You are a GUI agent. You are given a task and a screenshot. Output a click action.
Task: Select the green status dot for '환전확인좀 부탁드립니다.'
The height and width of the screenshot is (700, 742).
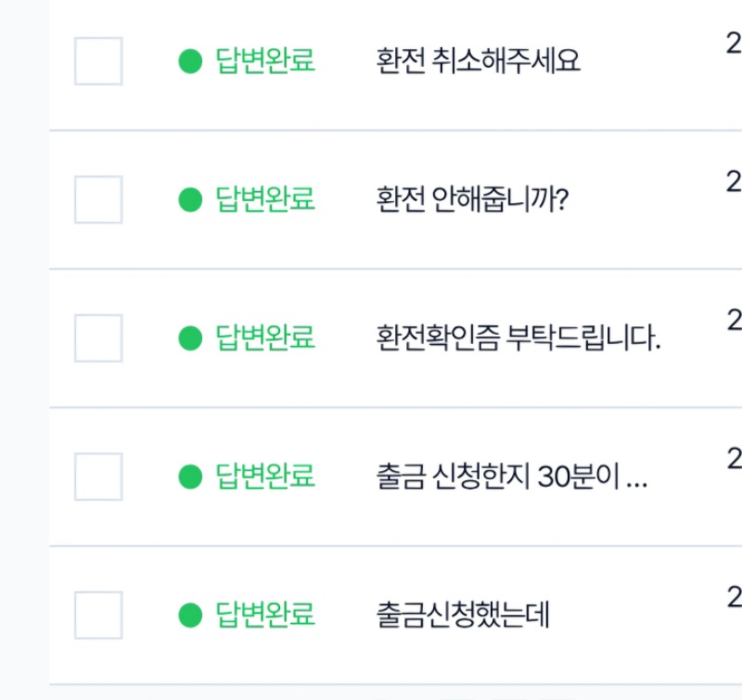pos(190,338)
